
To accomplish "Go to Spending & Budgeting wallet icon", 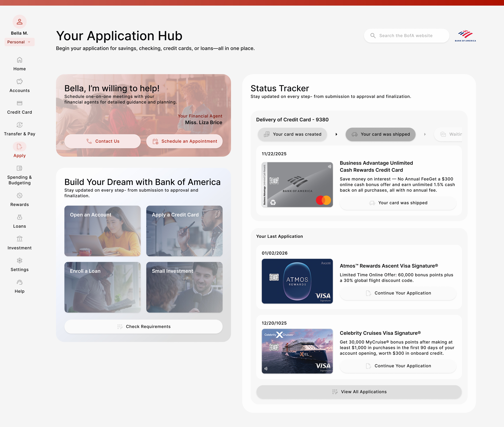I will pos(20,168).
